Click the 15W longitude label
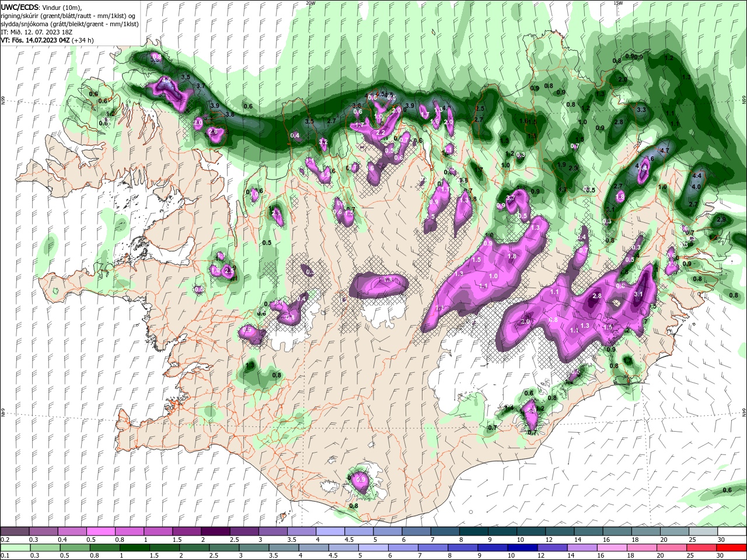This screenshot has width=747, height=560. pos(618,2)
